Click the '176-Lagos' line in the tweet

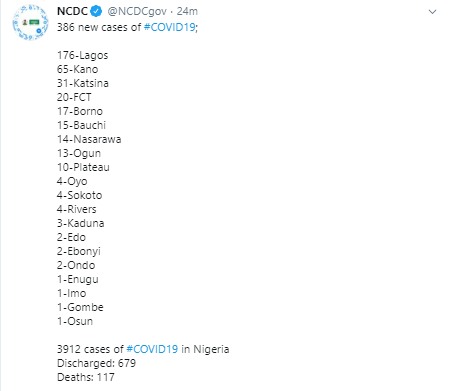[x=82, y=55]
